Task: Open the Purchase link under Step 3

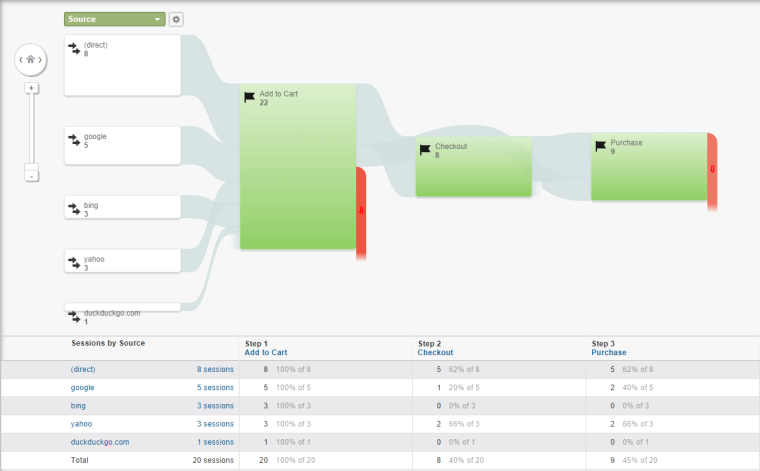Action: pos(609,353)
